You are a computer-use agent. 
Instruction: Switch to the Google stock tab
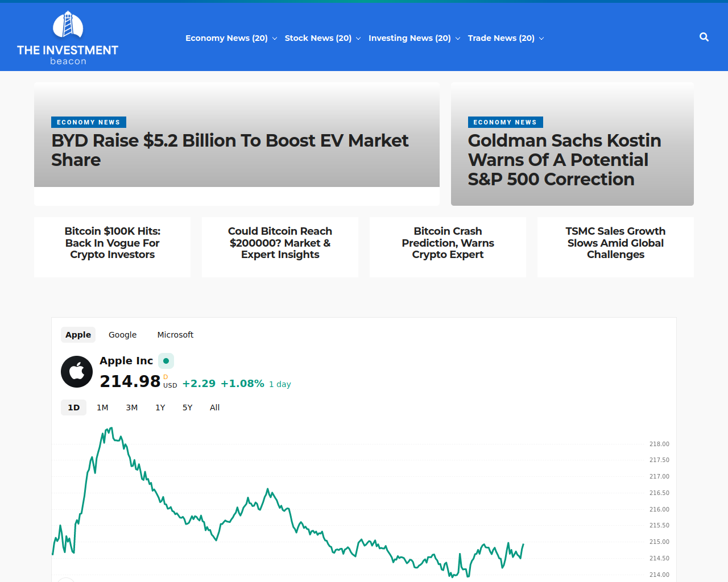tap(123, 335)
